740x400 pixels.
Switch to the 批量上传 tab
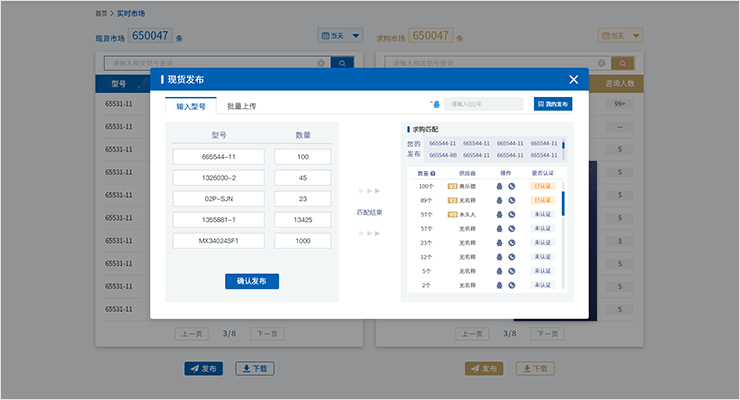pyautogui.click(x=242, y=106)
